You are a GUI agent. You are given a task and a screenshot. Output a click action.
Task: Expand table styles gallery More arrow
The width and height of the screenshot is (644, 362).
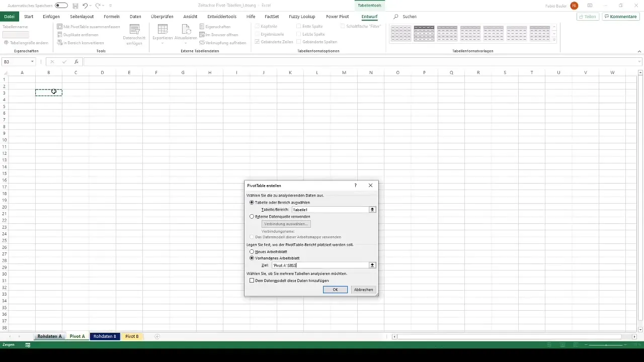[x=554, y=40]
